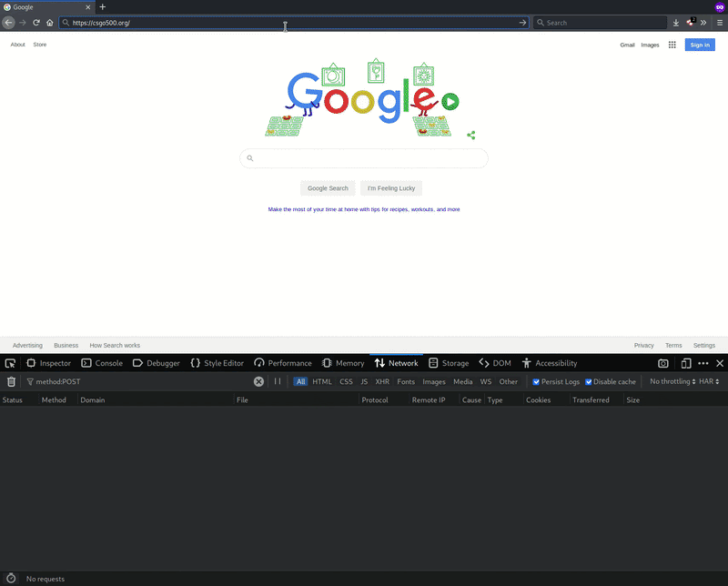Toggle Disable cache checkbox
Image resolution: width=728 pixels, height=586 pixels.
tap(588, 381)
